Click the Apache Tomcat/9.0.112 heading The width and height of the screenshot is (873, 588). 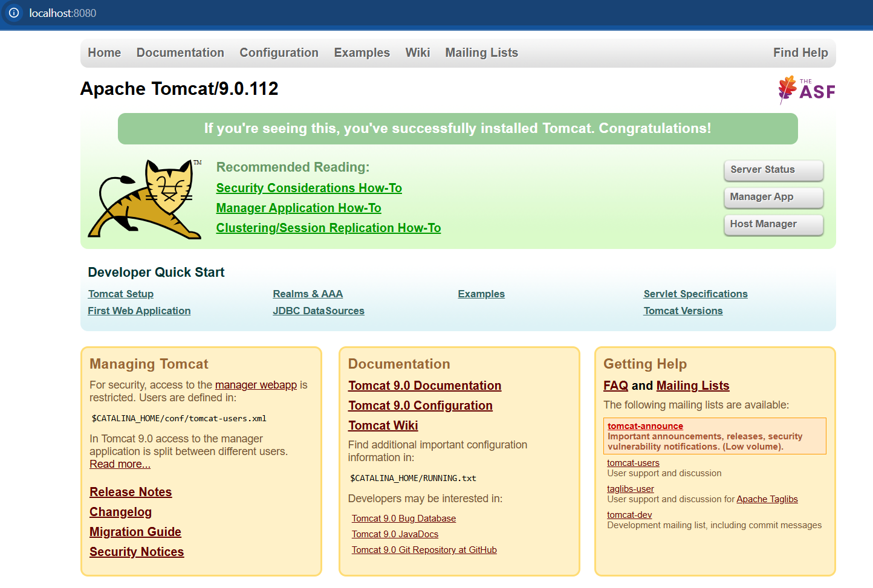pyautogui.click(x=180, y=89)
